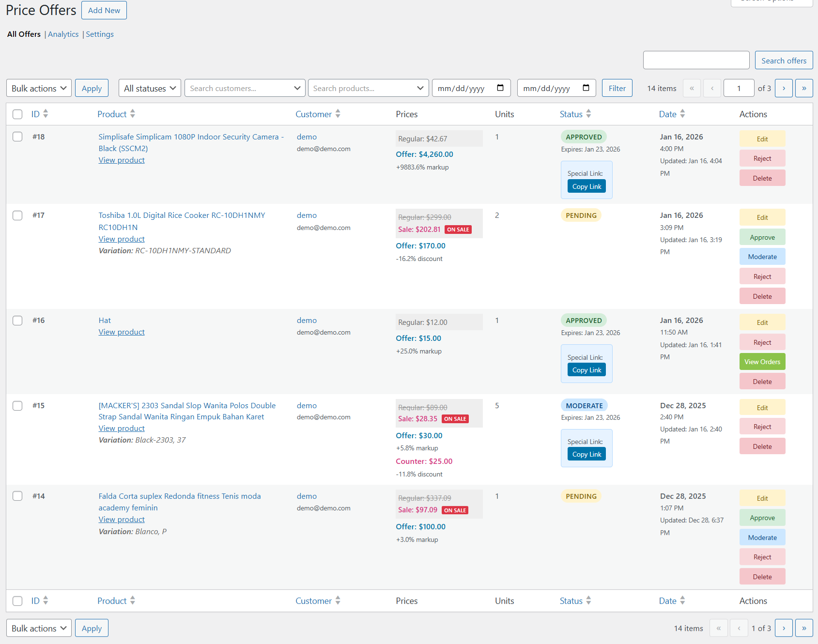The height and width of the screenshot is (644, 818).
Task: Sort the table by Status column
Action: tap(588, 114)
